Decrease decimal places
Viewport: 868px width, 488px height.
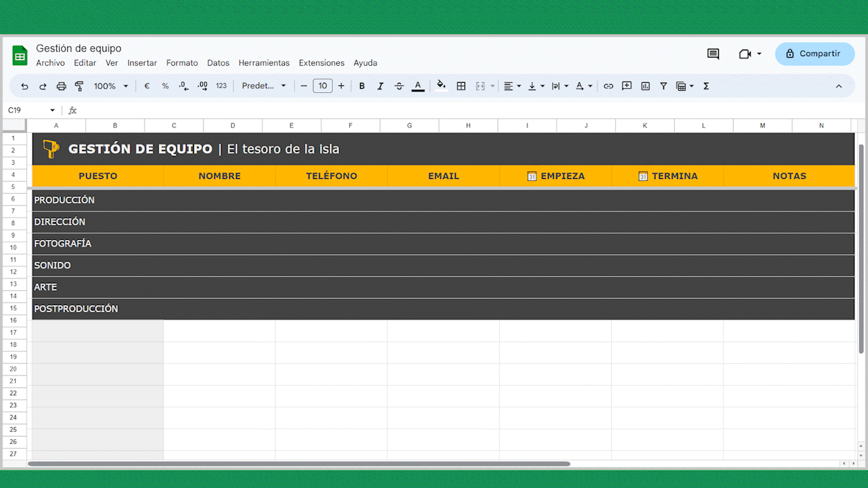tap(184, 86)
